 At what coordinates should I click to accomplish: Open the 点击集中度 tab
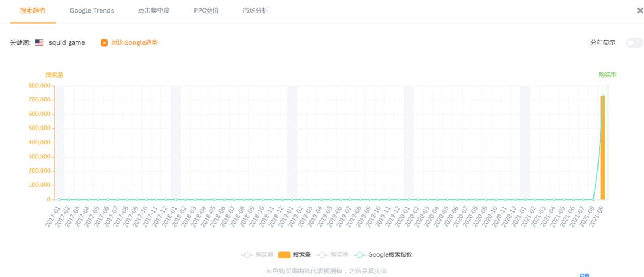click(154, 11)
